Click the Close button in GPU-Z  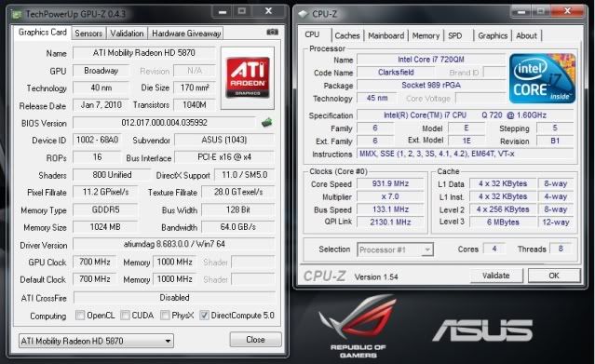(255, 339)
